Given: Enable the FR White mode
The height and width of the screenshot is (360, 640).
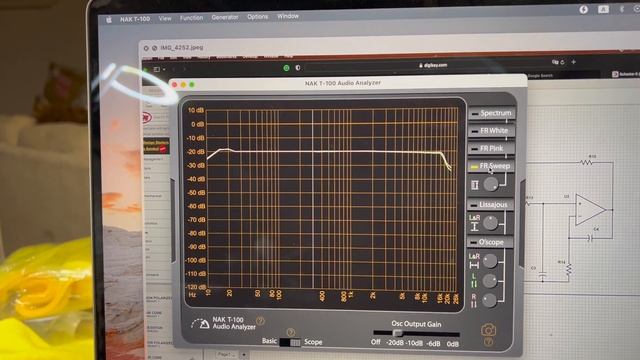Looking at the screenshot, I should pos(491,131).
